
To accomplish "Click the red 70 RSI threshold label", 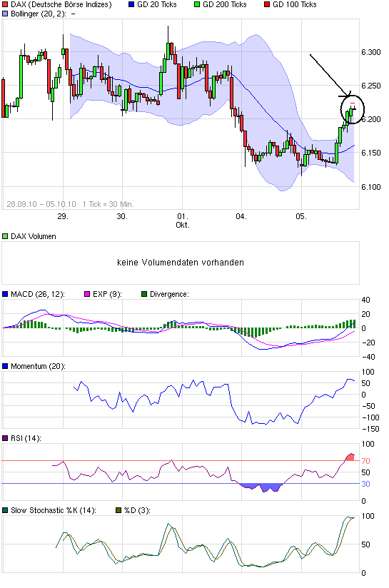I will click(x=365, y=461).
